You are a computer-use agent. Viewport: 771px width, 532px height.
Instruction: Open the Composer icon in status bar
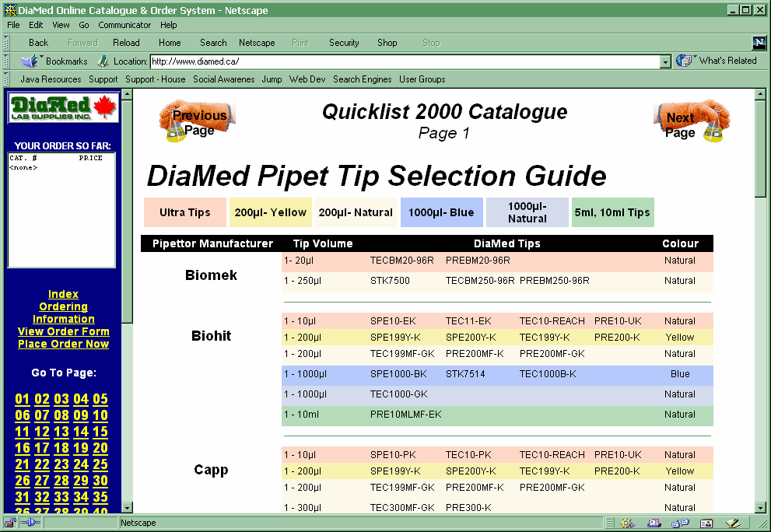pos(732,523)
